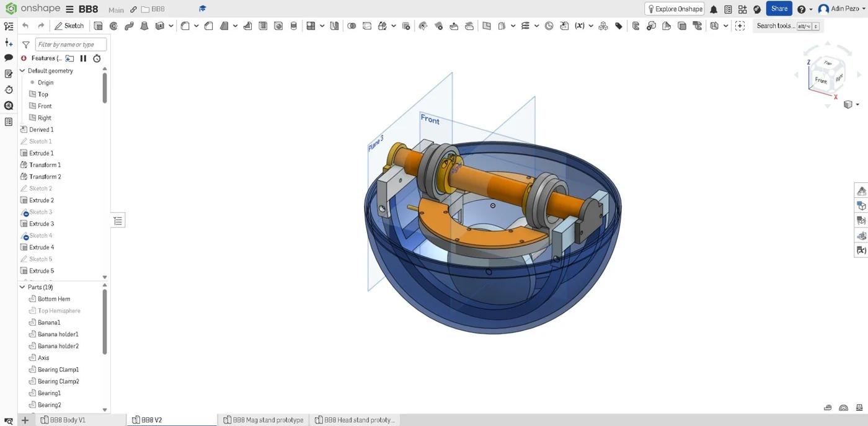Collapse the Parts (19) list
This screenshot has height=426, width=868.
coord(22,287)
